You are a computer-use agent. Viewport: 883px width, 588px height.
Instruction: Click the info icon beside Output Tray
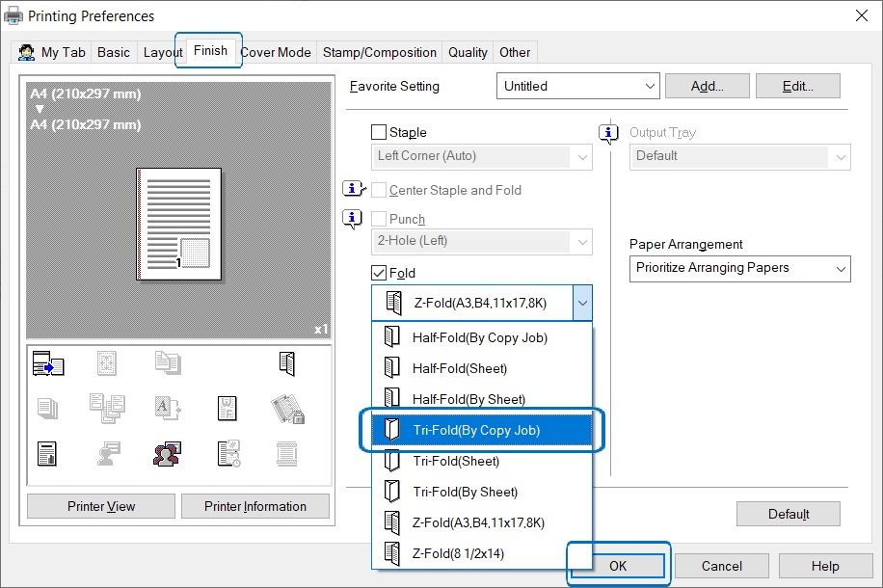609,132
